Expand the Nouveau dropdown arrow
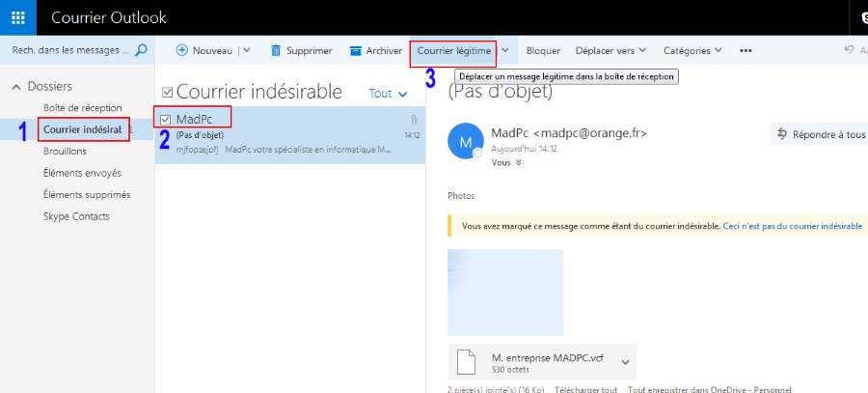Viewport: 868px width, 393px height. [246, 50]
